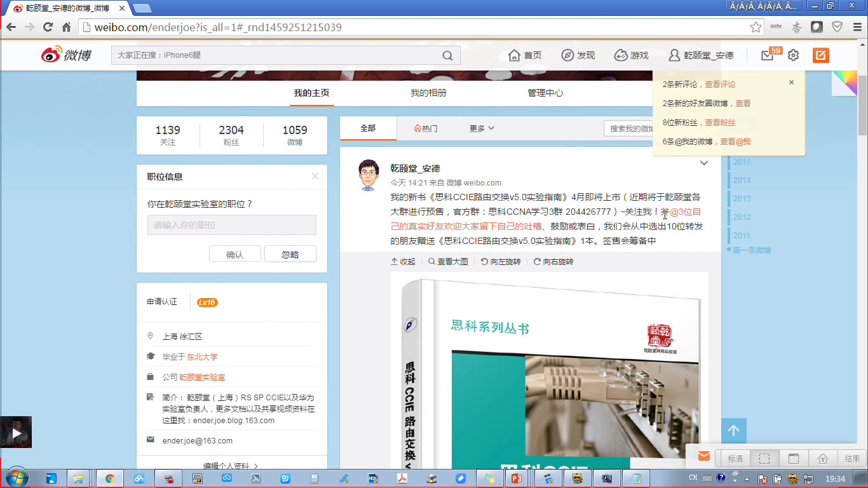
Task: Click the 忽略 button
Action: point(290,254)
